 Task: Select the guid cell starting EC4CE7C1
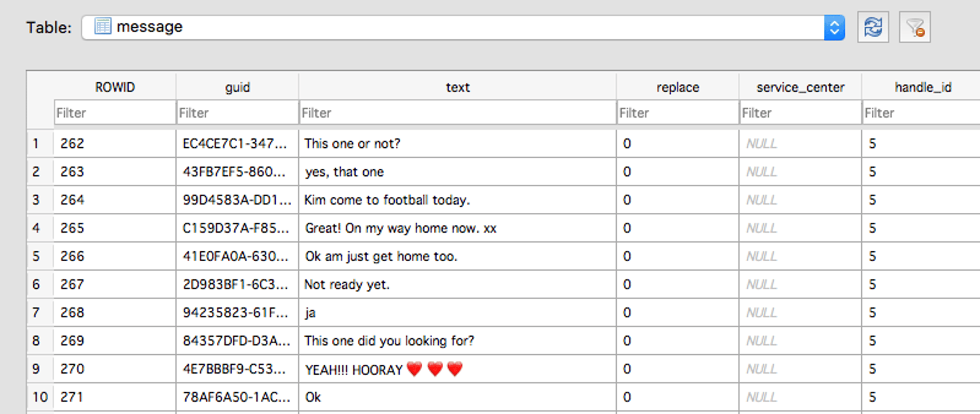click(x=237, y=143)
